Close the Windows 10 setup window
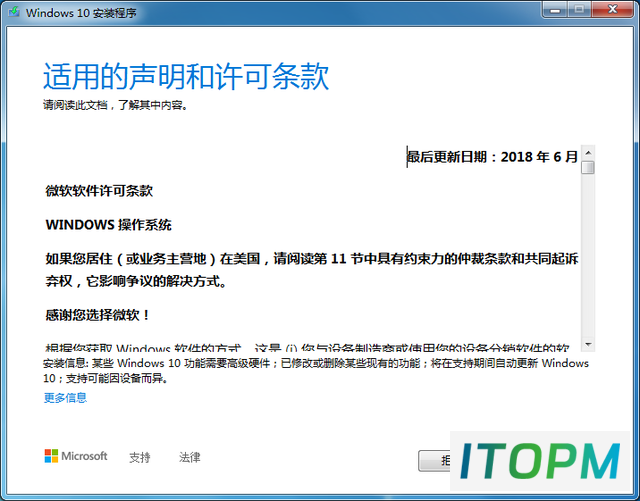This screenshot has height=501, width=640. click(x=613, y=10)
